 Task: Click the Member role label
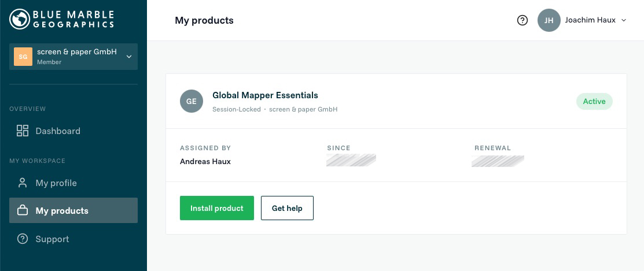tap(49, 62)
